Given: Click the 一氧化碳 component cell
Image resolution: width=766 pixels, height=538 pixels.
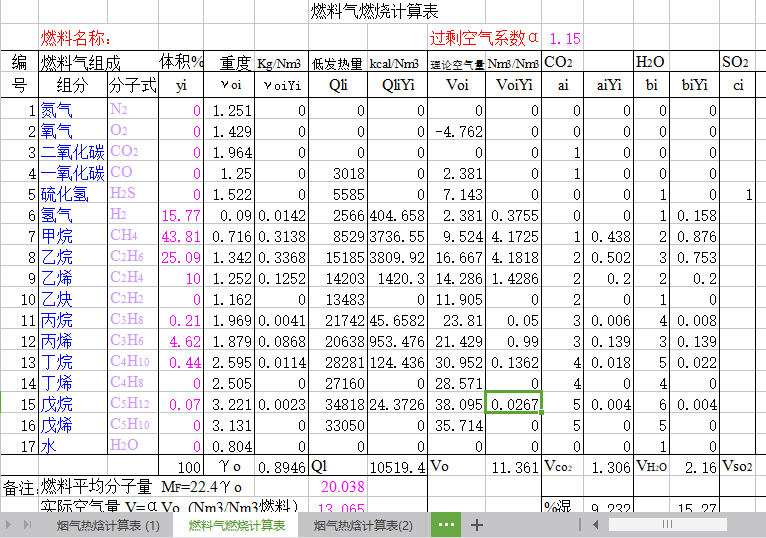Looking at the screenshot, I should (x=73, y=173).
